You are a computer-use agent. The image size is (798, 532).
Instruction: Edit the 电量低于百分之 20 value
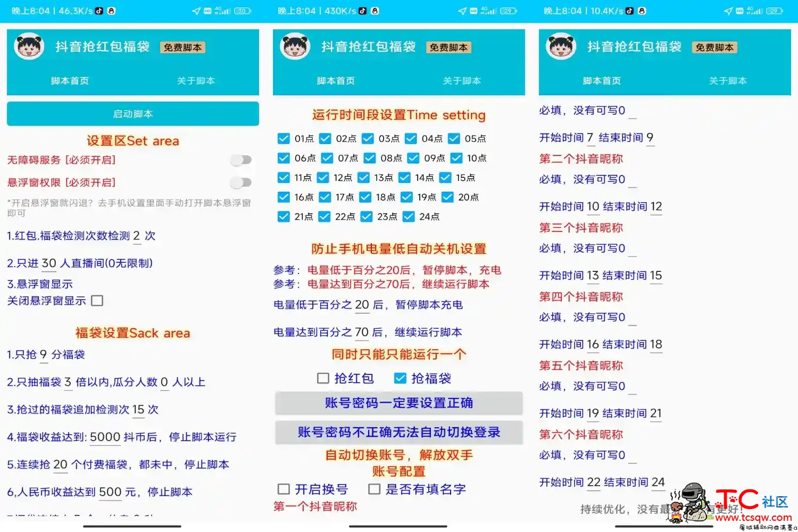(x=362, y=305)
